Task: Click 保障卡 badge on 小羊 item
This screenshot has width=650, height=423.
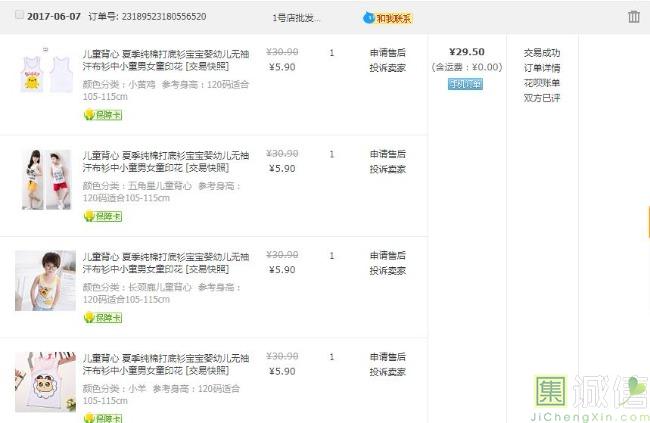Action: (102, 417)
